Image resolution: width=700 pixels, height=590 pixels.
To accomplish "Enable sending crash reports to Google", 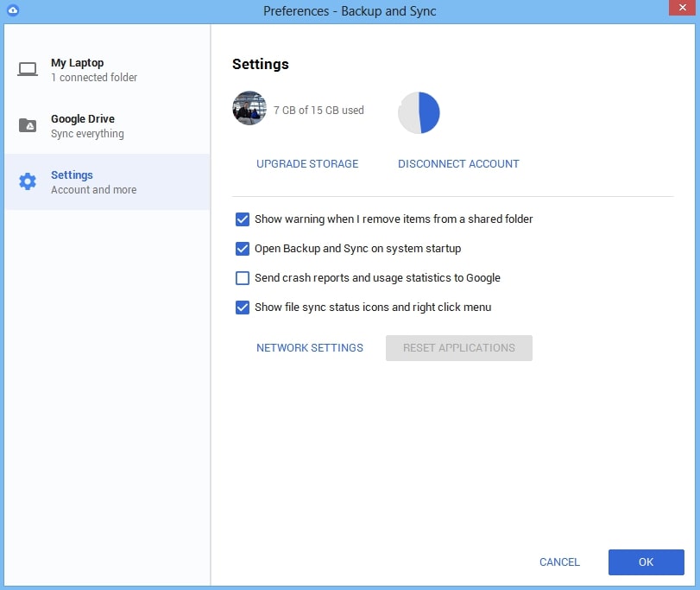I will click(x=243, y=278).
